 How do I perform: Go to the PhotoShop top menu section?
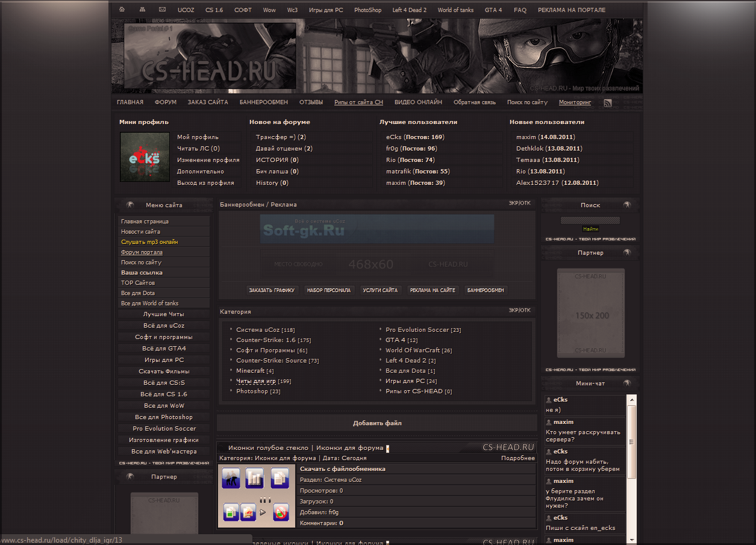click(x=367, y=10)
